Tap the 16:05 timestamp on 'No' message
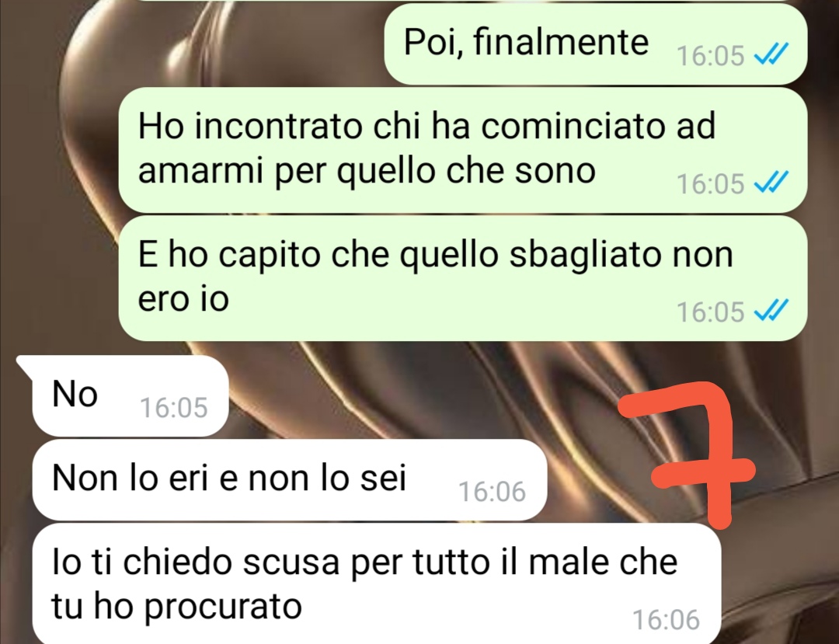 coord(173,408)
